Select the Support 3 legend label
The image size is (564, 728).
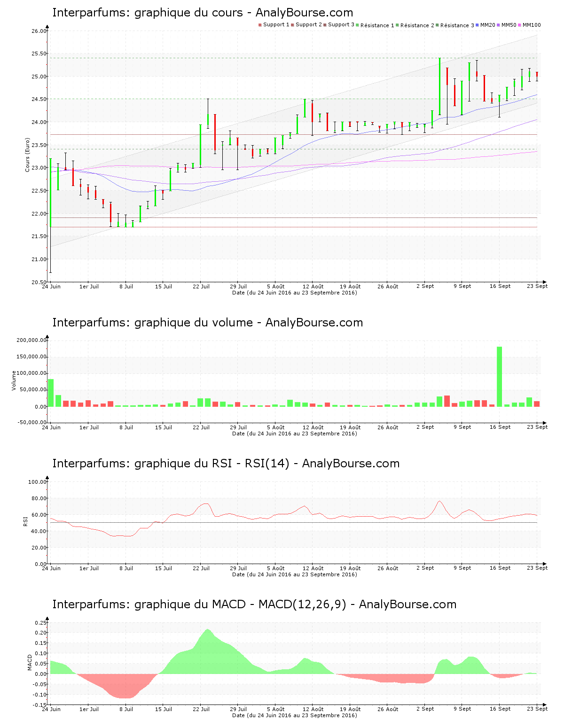click(341, 25)
